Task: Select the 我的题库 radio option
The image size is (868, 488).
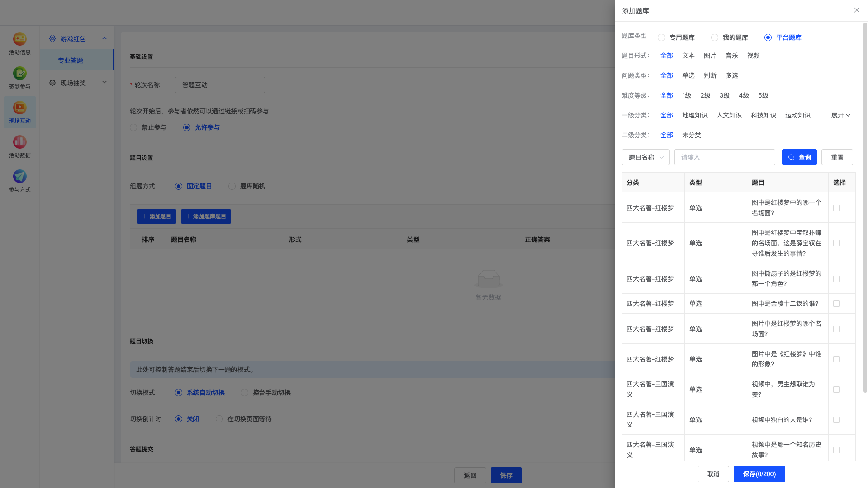Action: click(x=715, y=38)
